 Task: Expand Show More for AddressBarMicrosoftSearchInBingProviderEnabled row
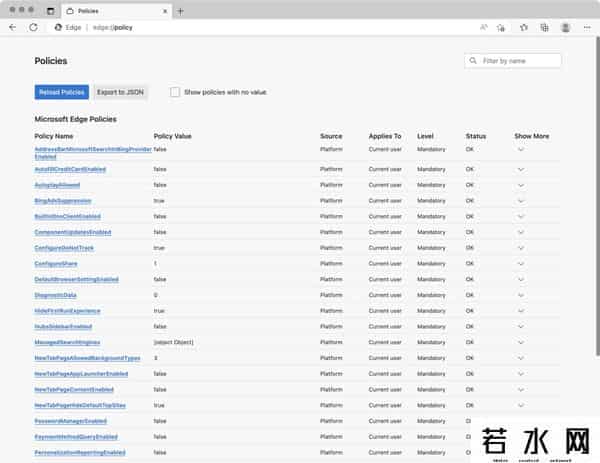[521, 149]
